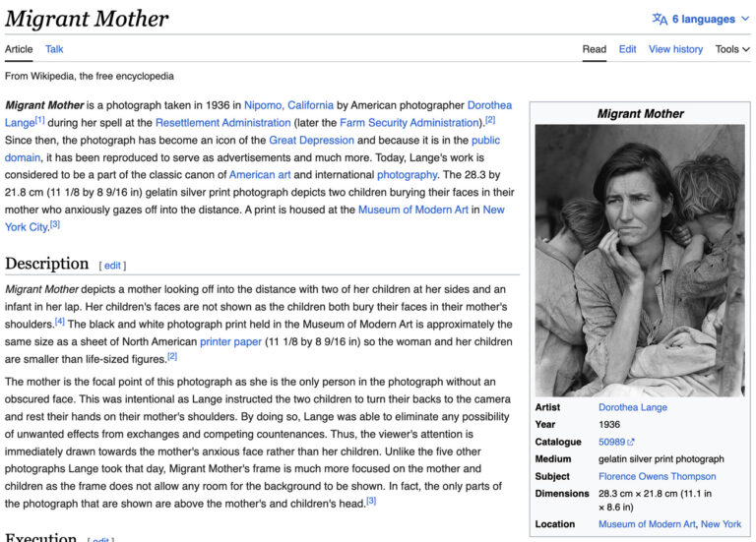
Task: Click the Migrant Mother page title
Action: coord(87,20)
